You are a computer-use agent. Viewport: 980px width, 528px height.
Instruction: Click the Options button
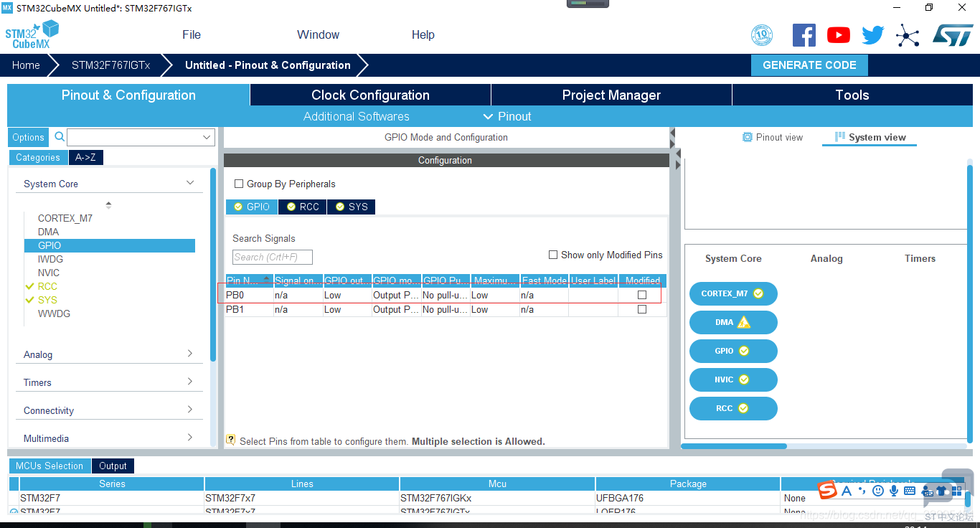tap(29, 137)
